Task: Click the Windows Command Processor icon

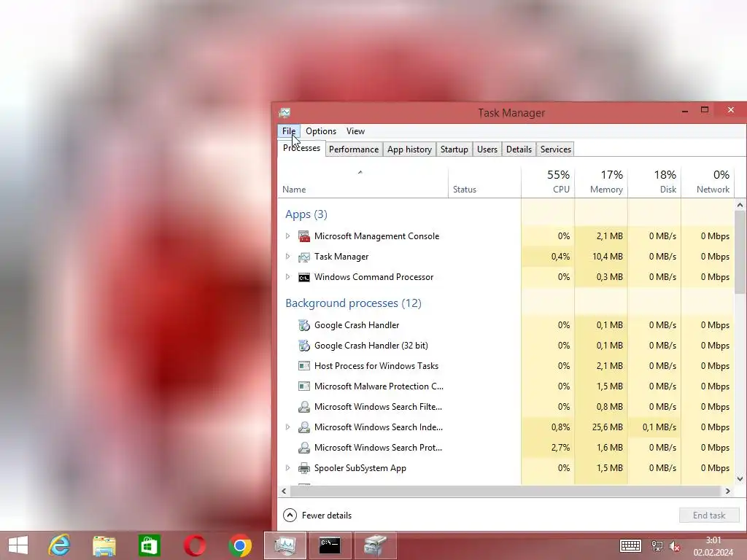Action: coord(304,277)
